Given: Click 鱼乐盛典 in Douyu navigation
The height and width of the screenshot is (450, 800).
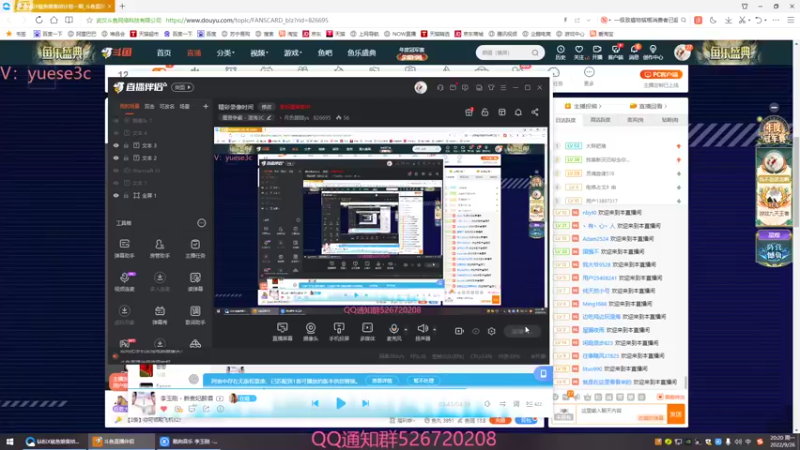Looking at the screenshot, I should click(x=361, y=53).
